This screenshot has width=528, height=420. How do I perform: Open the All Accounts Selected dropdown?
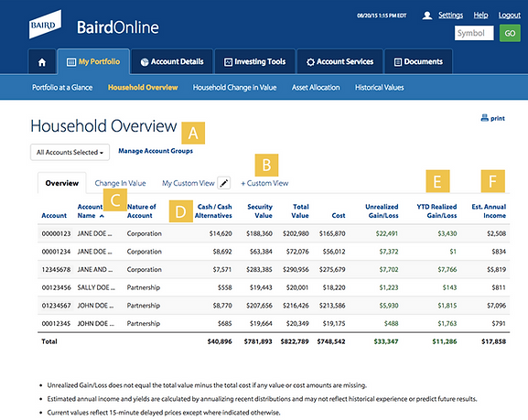[x=70, y=152]
